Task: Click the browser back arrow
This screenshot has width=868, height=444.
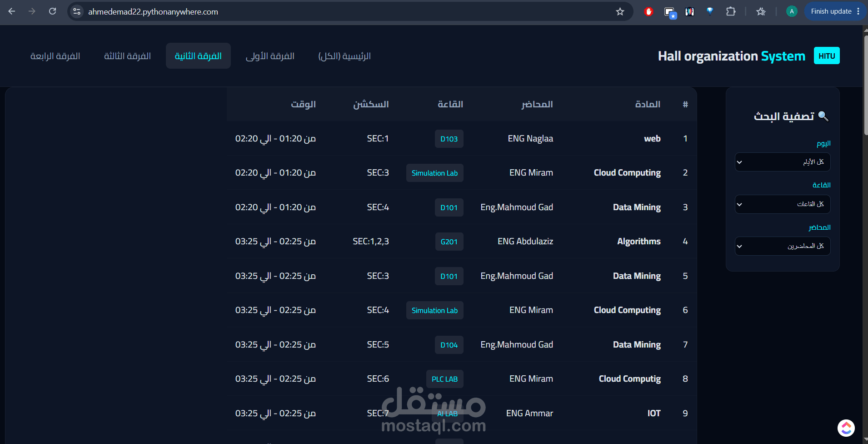Action: (x=12, y=11)
